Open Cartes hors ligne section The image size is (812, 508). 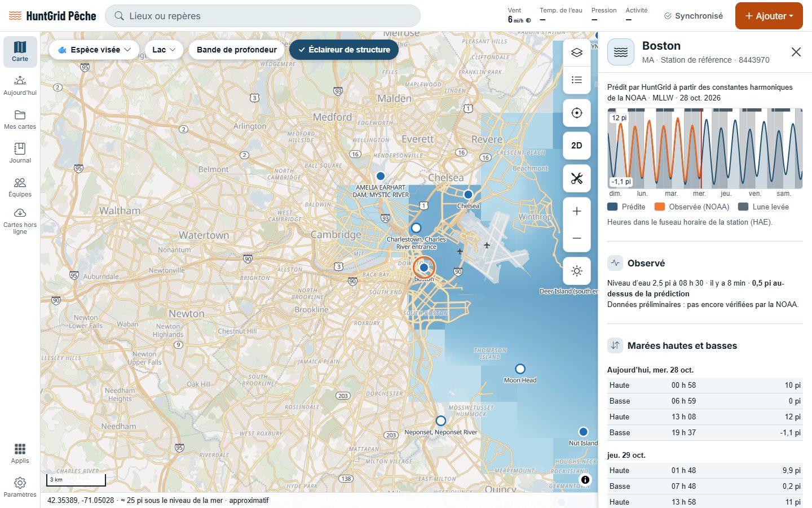pyautogui.click(x=20, y=221)
